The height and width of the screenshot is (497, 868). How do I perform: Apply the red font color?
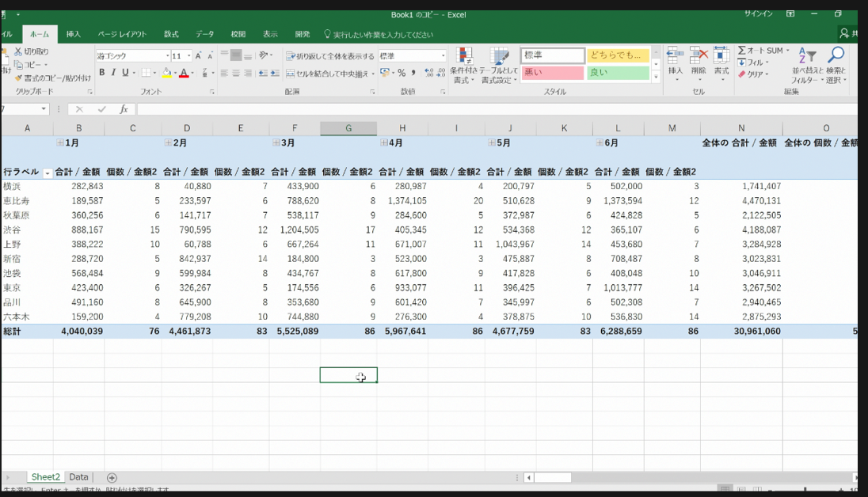[184, 73]
